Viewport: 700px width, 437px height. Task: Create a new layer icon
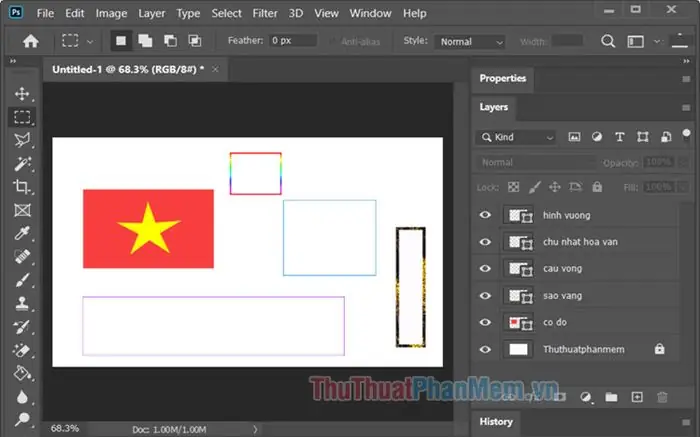(637, 397)
